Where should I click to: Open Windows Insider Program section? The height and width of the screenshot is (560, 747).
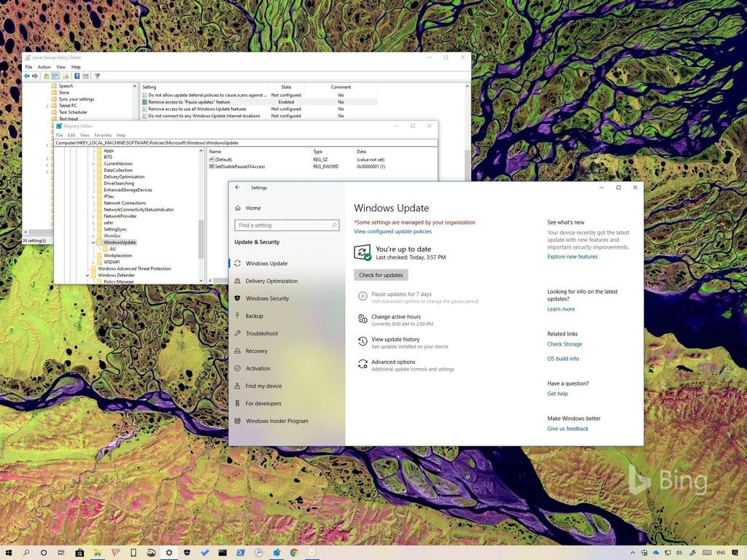click(277, 421)
